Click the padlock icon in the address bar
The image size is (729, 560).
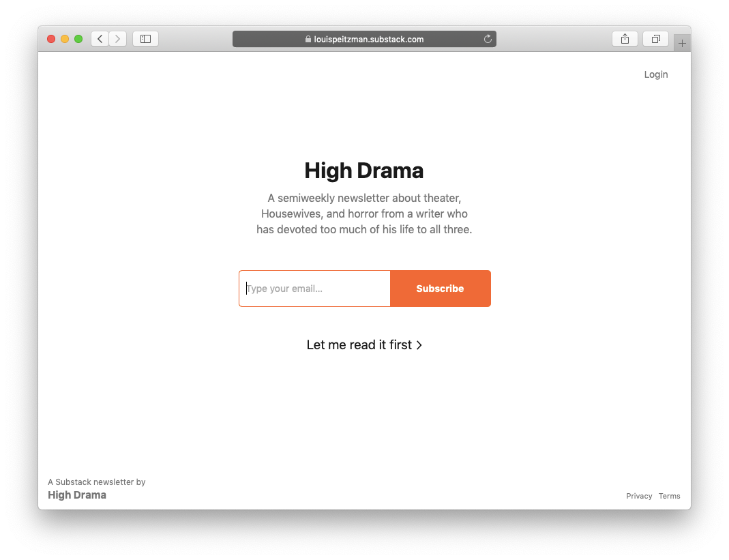[x=308, y=40]
